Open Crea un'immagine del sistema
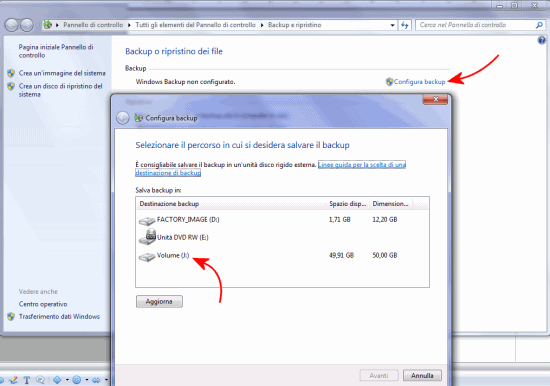 [62, 73]
